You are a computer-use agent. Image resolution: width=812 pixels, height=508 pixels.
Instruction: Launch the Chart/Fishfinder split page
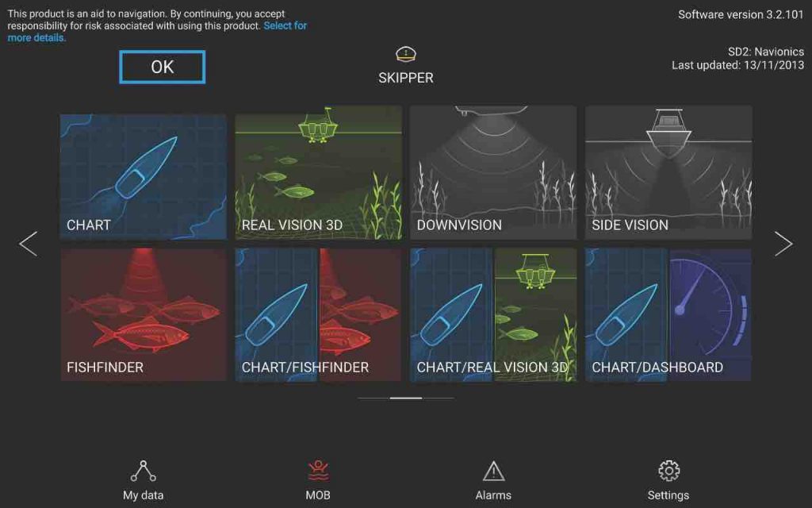pos(319,314)
